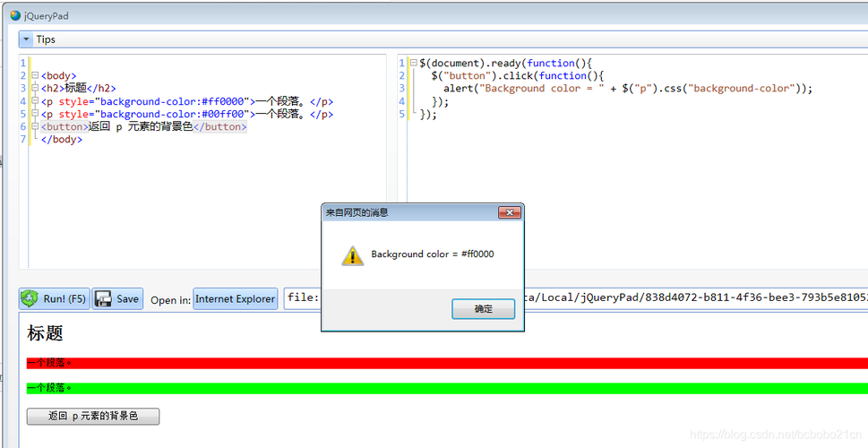The width and height of the screenshot is (868, 448).
Task: Click the $("button").click line in JS editor
Action: pos(518,76)
